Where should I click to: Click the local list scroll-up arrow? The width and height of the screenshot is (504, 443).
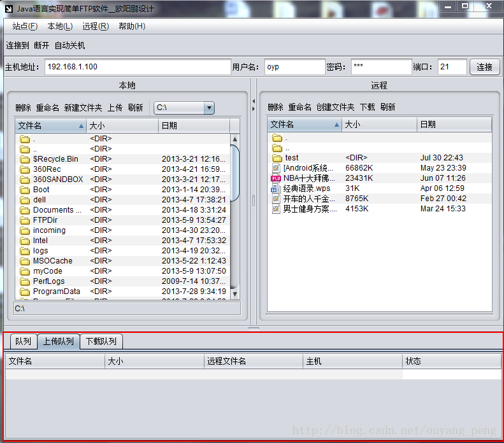pyautogui.click(x=235, y=139)
